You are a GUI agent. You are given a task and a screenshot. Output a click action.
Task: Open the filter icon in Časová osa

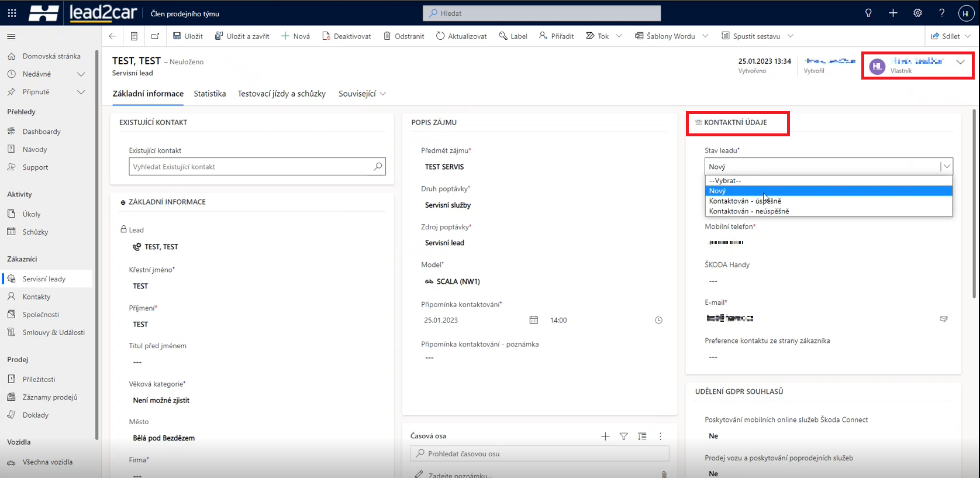624,436
